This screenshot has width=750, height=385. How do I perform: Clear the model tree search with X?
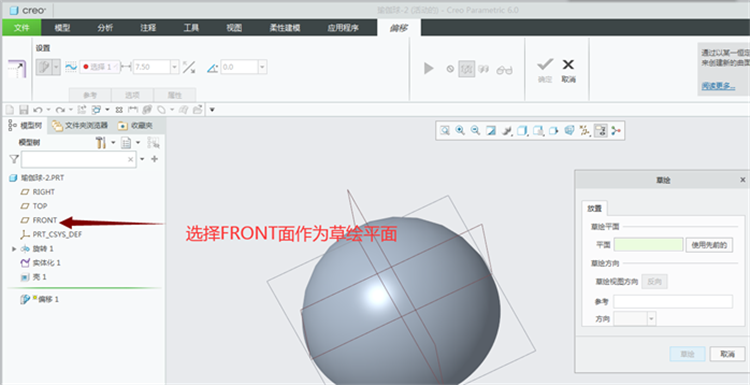(x=131, y=160)
